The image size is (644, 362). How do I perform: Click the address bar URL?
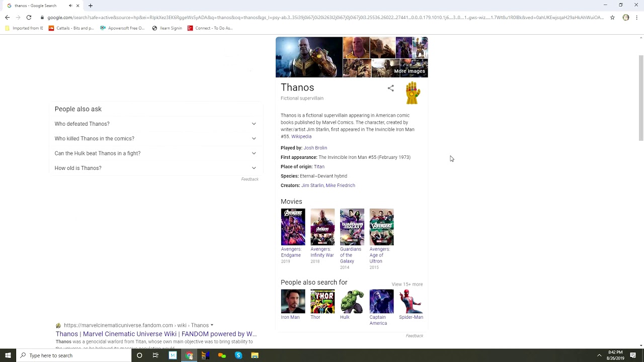[325, 18]
